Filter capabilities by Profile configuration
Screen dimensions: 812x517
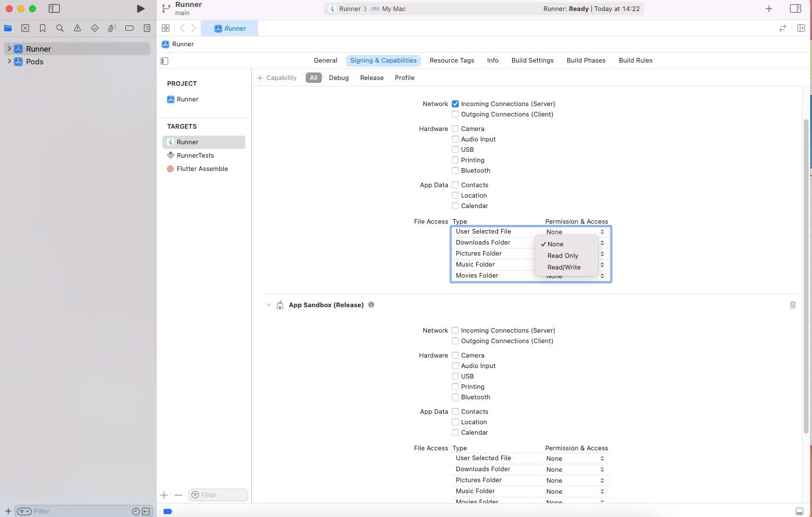tap(405, 78)
